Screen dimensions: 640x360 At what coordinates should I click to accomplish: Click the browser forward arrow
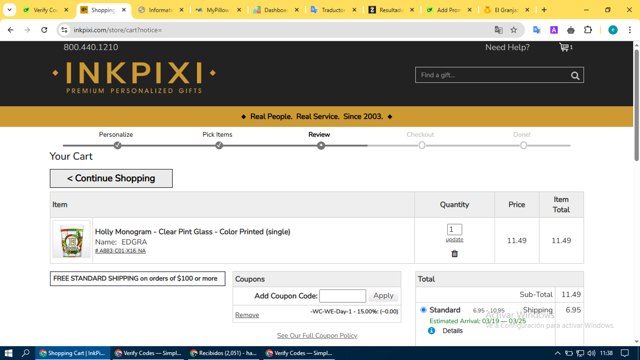[x=27, y=30]
